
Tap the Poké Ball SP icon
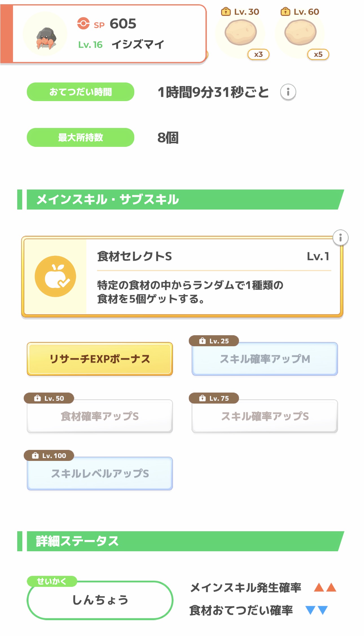tap(83, 24)
